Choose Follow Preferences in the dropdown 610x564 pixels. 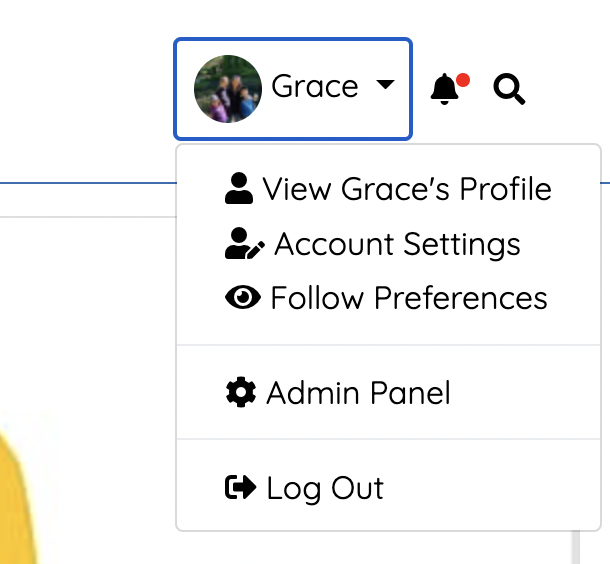(x=389, y=298)
